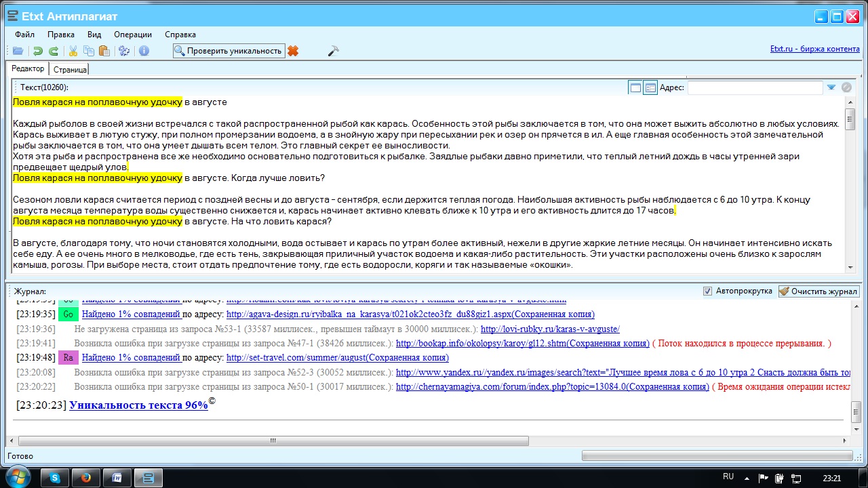Click the Журнал: panel label

30,291
